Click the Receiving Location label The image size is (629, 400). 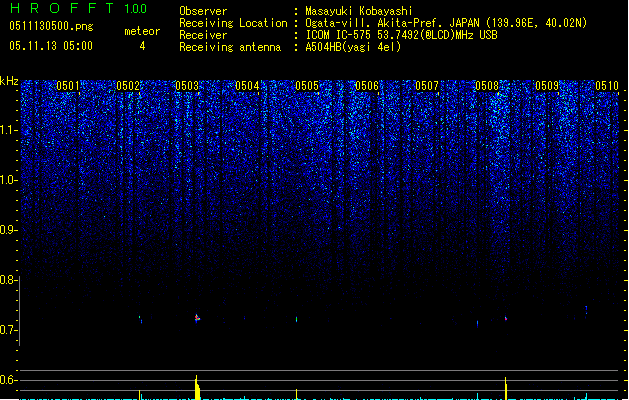233,23
